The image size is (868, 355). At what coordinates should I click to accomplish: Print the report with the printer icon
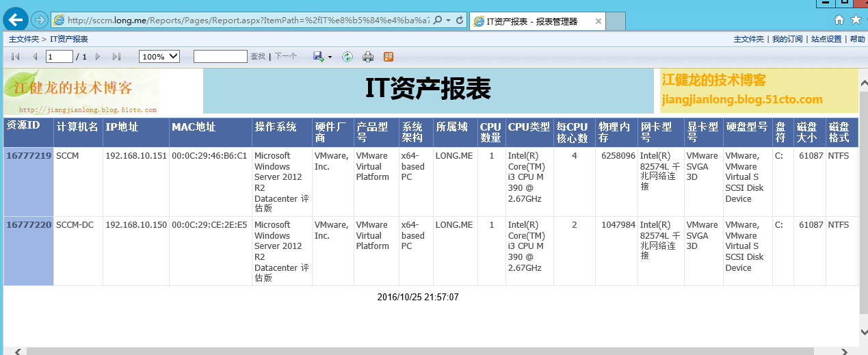click(368, 57)
